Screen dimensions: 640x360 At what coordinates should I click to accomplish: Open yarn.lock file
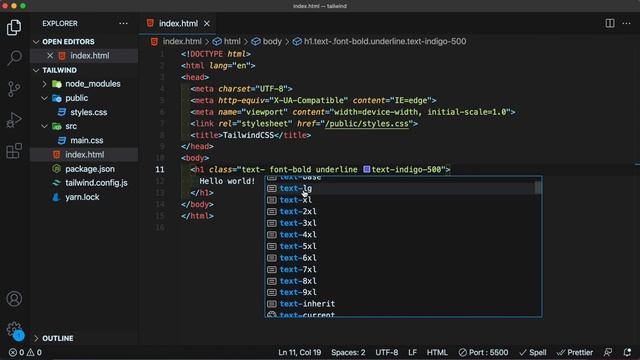82,197
